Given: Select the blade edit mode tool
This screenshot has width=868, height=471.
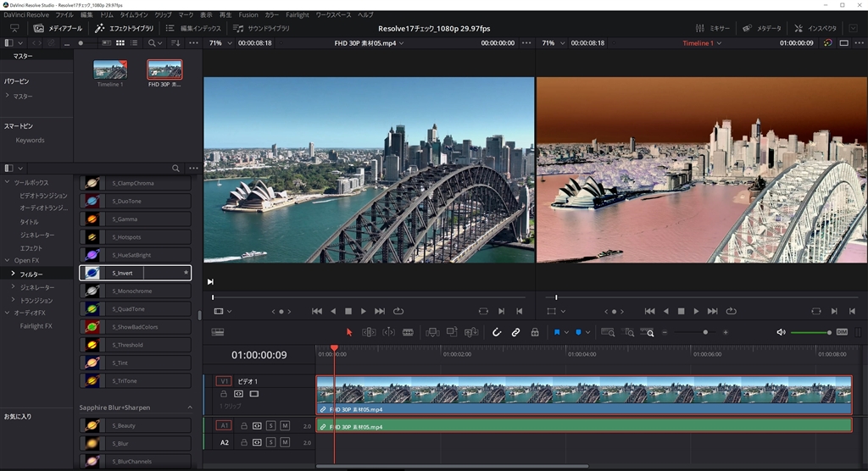Looking at the screenshot, I should [x=408, y=332].
